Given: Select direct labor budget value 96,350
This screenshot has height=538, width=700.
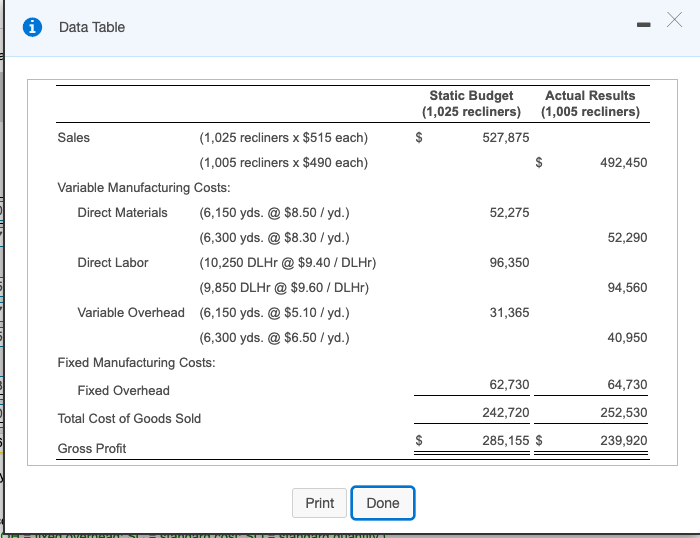Looking at the screenshot, I should click(x=509, y=263).
